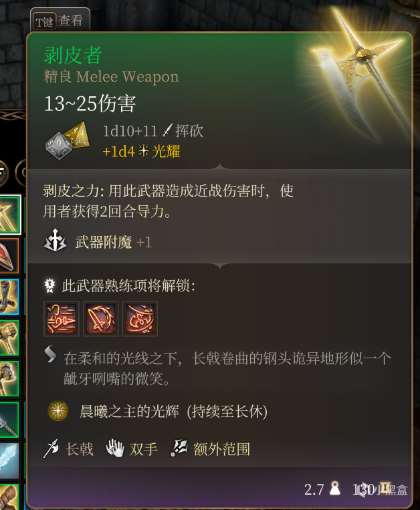Click the 双手 two-handed hands icon
The height and width of the screenshot is (510, 420).
(x=115, y=448)
